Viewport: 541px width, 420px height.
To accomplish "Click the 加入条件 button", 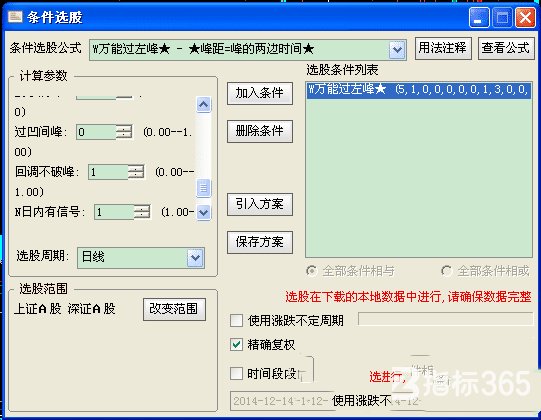I will click(260, 93).
